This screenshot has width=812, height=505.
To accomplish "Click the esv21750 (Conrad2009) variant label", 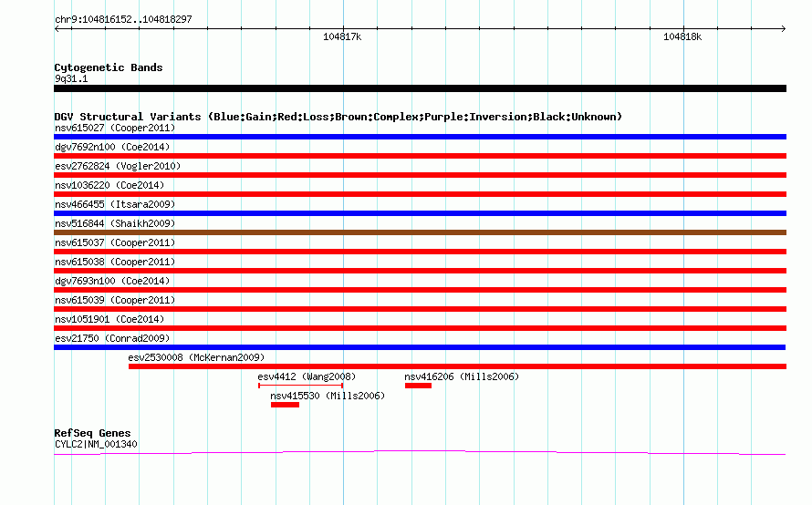I will 112,338.
